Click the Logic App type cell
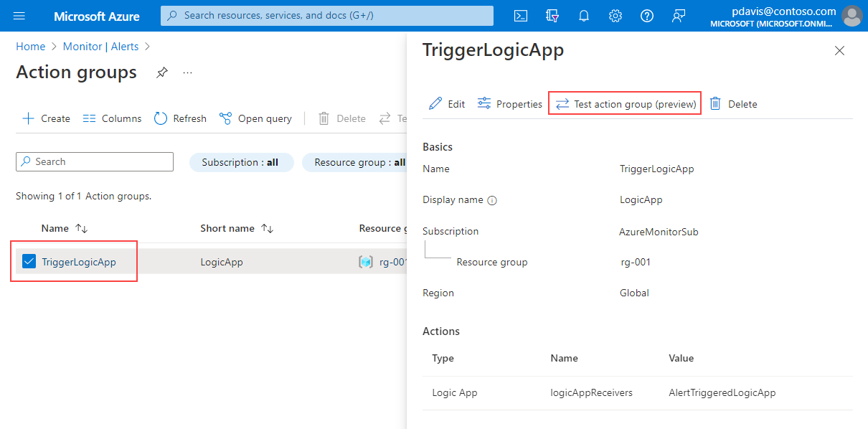This screenshot has width=868, height=429. point(455,392)
